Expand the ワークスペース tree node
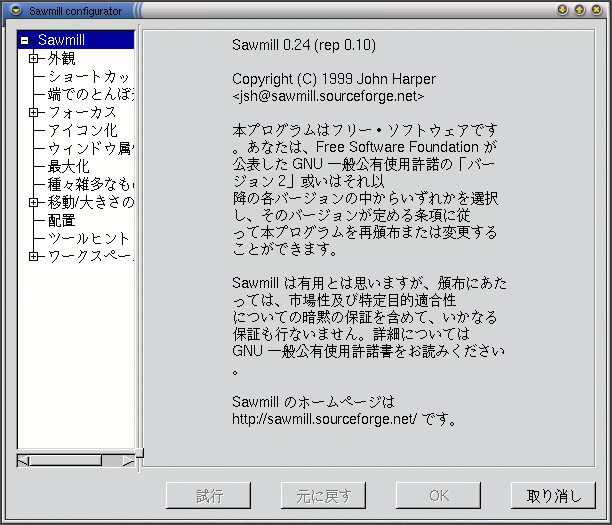 [34, 256]
